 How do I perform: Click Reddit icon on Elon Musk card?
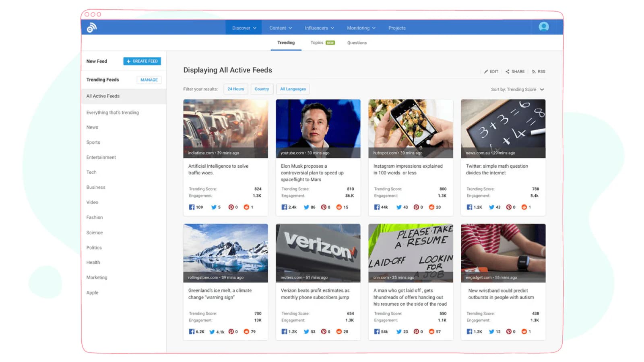coord(339,207)
